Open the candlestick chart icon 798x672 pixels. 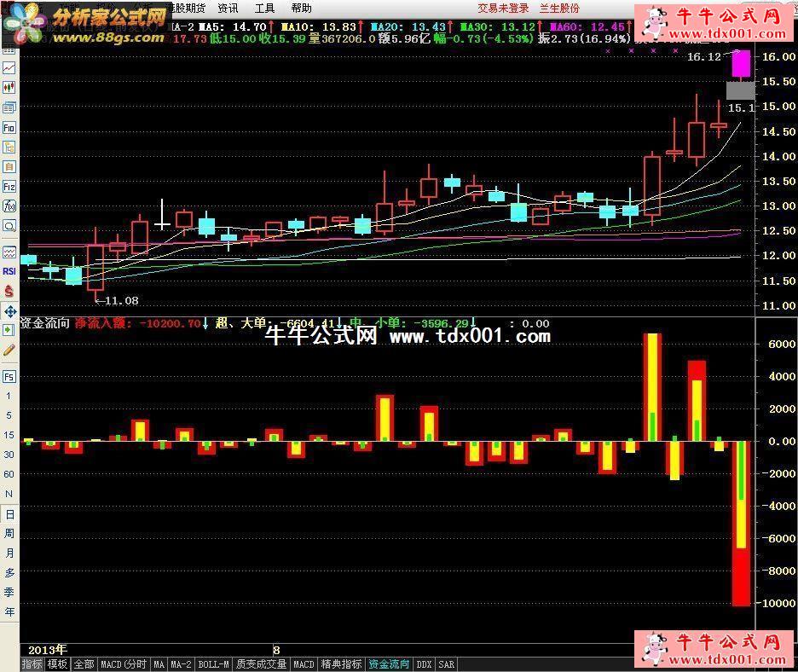9,87
